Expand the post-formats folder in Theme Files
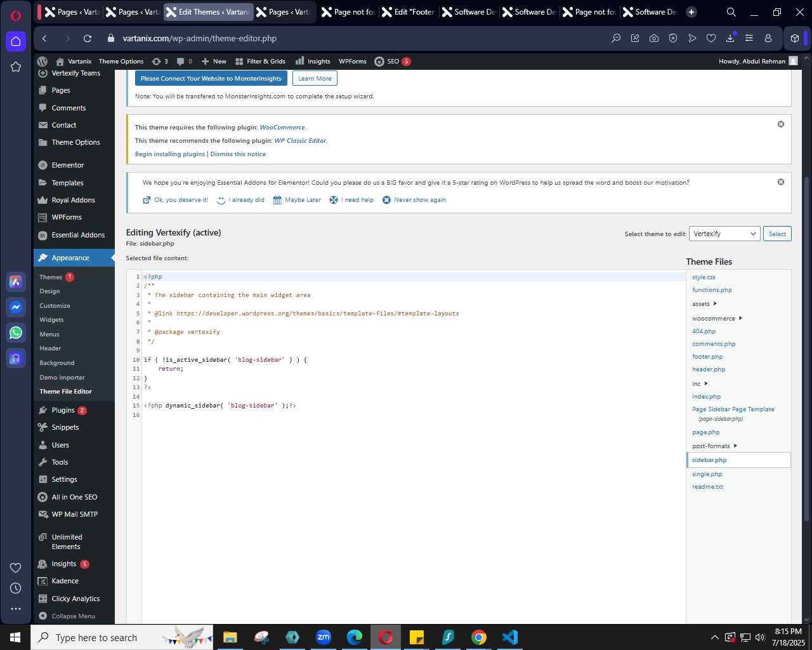The height and width of the screenshot is (650, 812). [714, 446]
